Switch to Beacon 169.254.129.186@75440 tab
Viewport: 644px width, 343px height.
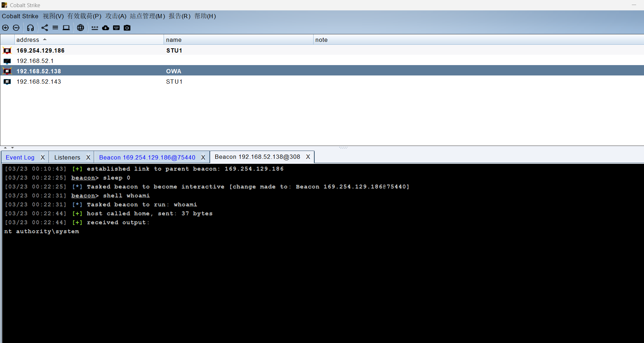pos(147,157)
